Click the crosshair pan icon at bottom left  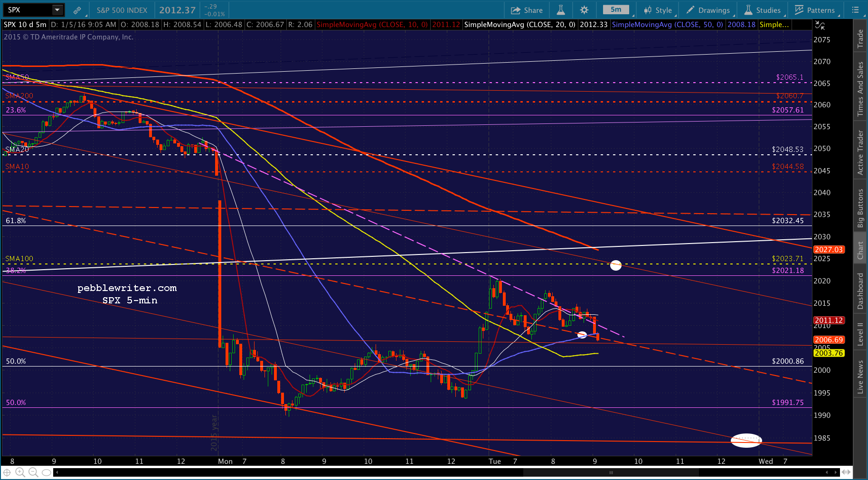[x=7, y=472]
